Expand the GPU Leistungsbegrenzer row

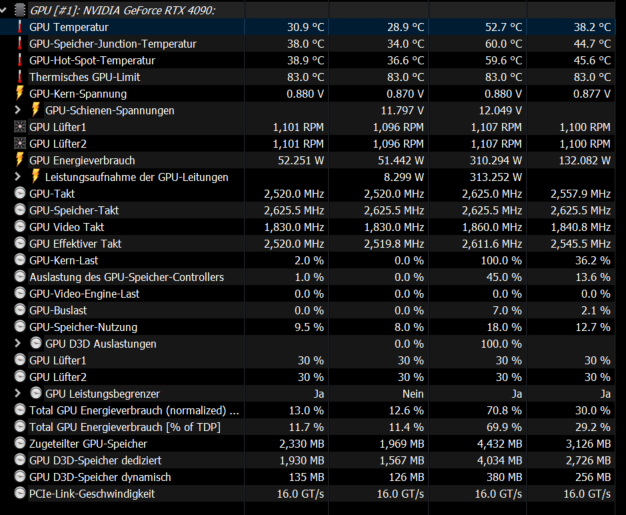18,393
